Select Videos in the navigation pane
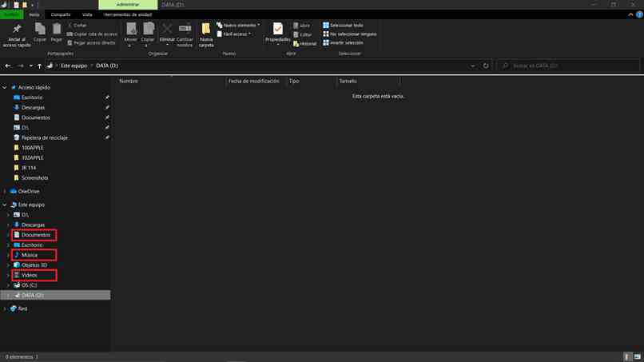This screenshot has height=362, width=644. [x=30, y=275]
